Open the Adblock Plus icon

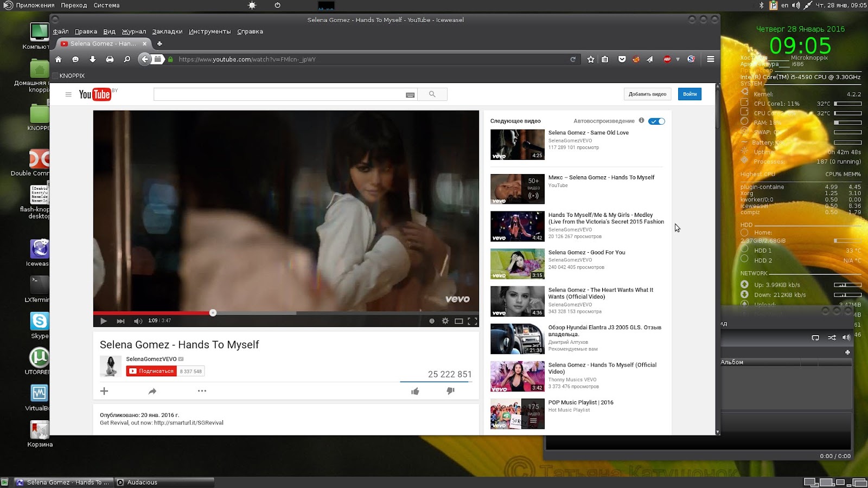(667, 59)
